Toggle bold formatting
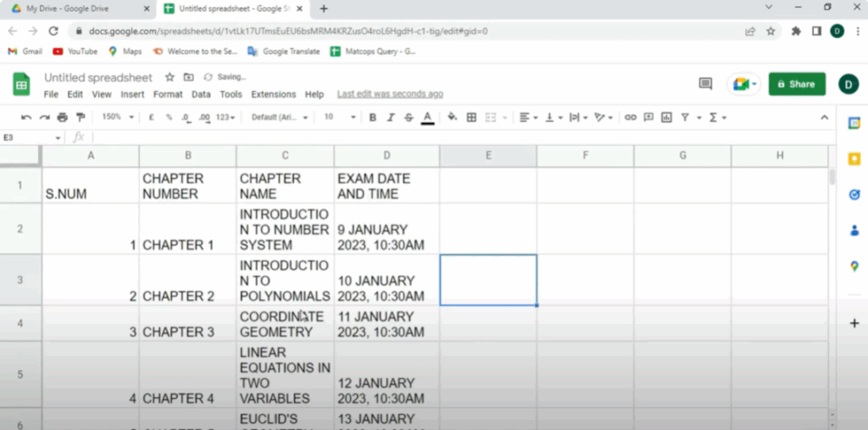The height and width of the screenshot is (430, 868). 372,117
